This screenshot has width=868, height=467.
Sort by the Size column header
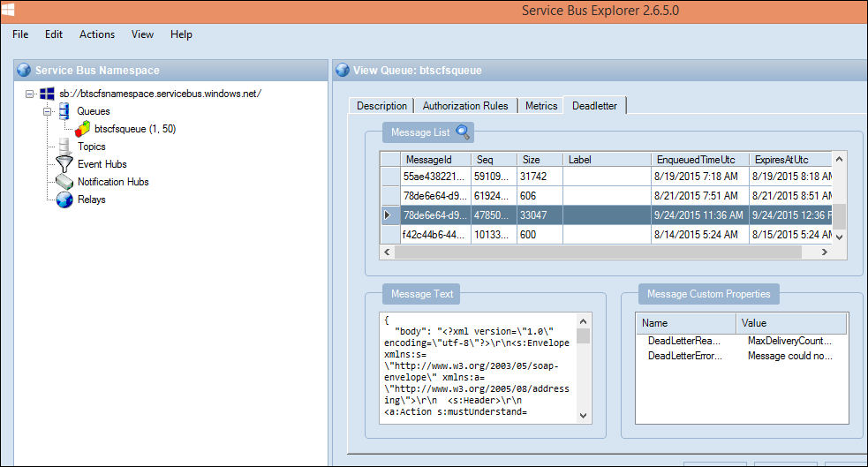click(x=540, y=160)
